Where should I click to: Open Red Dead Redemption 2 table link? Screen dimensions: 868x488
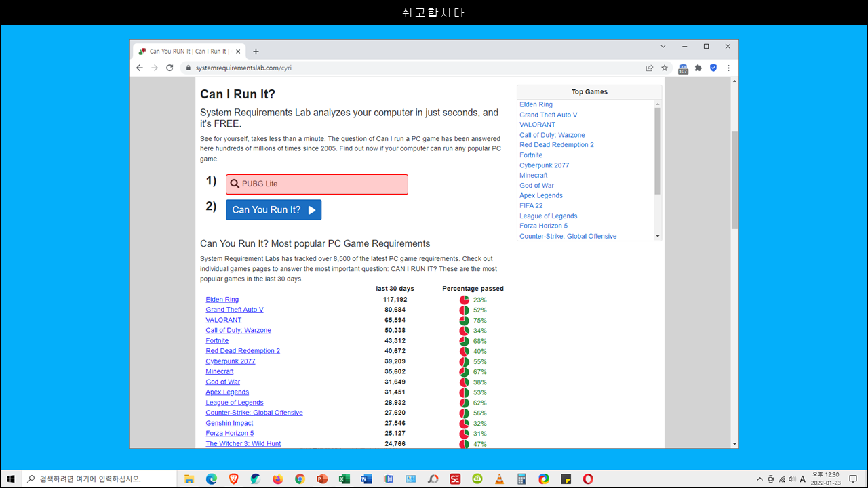pos(243,351)
